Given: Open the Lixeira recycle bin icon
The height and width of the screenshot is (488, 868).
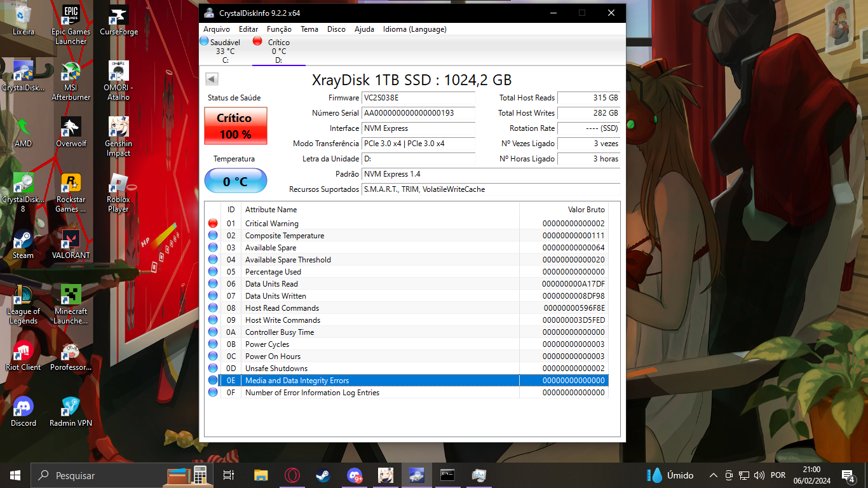Looking at the screenshot, I should tap(24, 20).
